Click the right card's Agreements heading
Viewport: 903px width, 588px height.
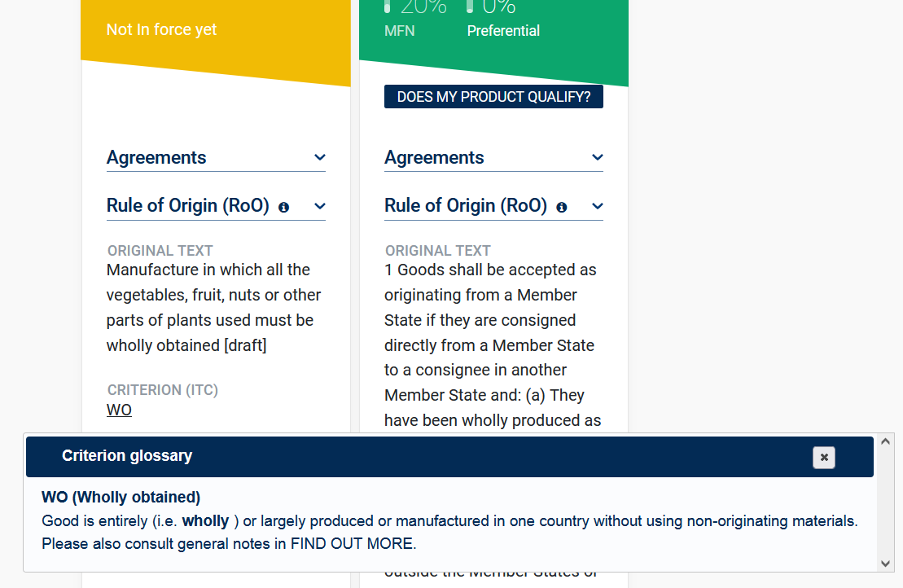[434, 158]
